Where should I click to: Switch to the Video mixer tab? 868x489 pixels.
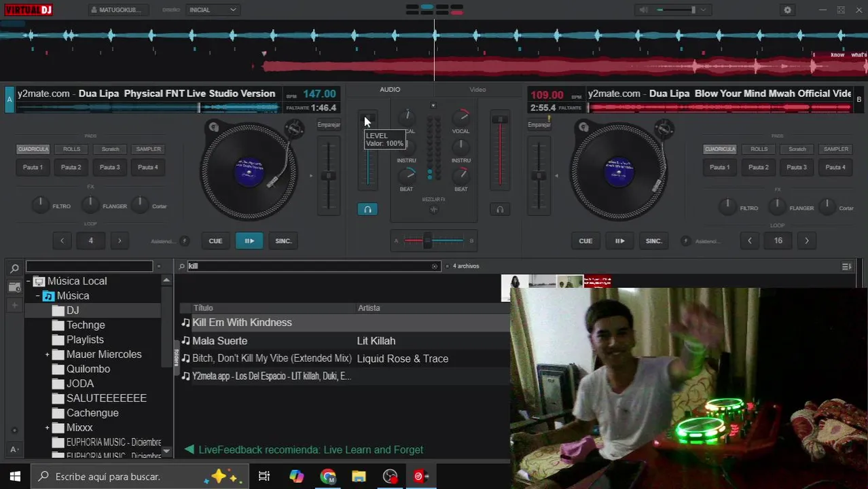(477, 90)
